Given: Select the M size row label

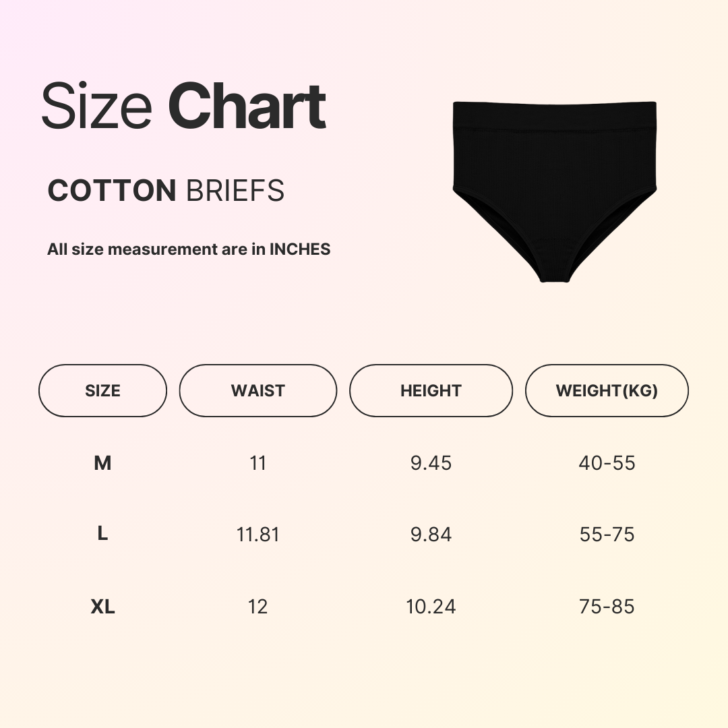Looking at the screenshot, I should click(102, 463).
